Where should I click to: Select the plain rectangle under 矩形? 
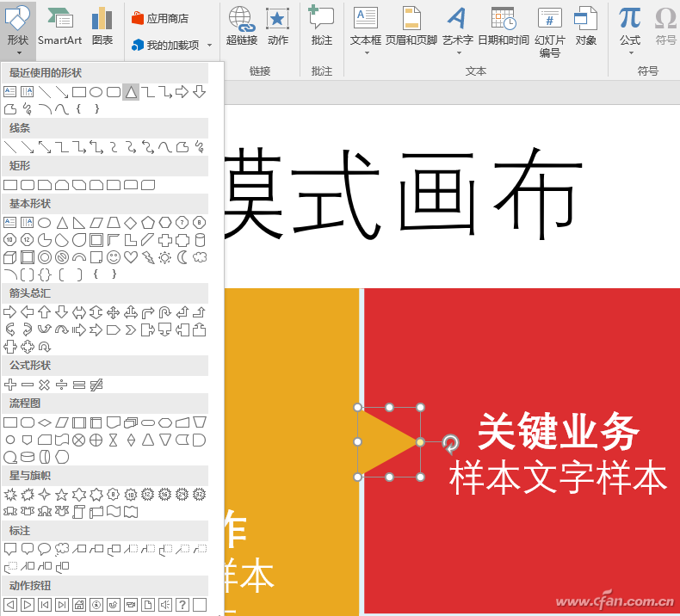click(10, 185)
